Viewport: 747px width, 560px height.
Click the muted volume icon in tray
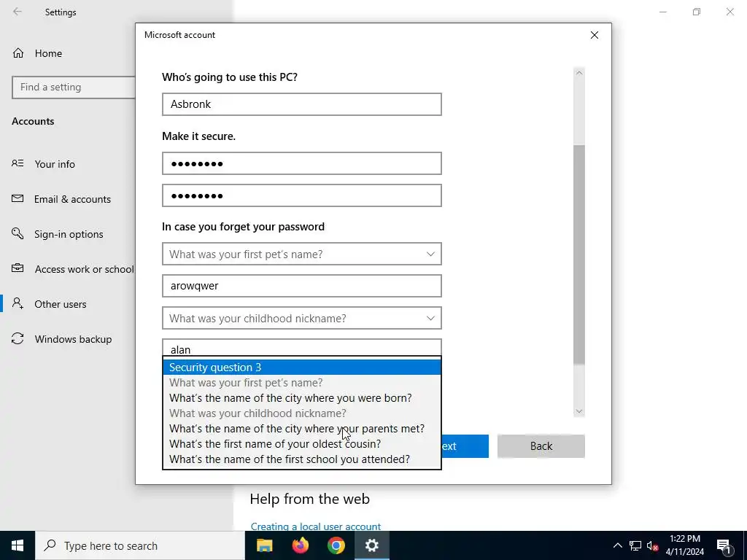point(652,545)
